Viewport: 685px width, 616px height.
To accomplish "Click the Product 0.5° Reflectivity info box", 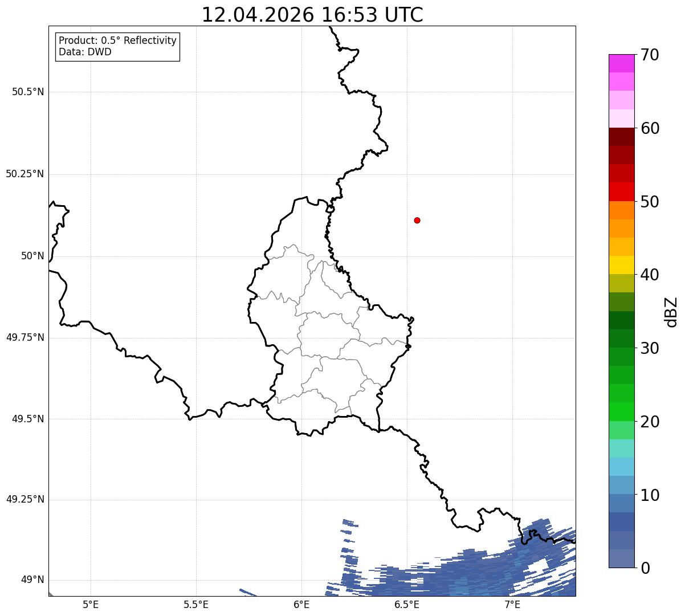I will click(117, 46).
